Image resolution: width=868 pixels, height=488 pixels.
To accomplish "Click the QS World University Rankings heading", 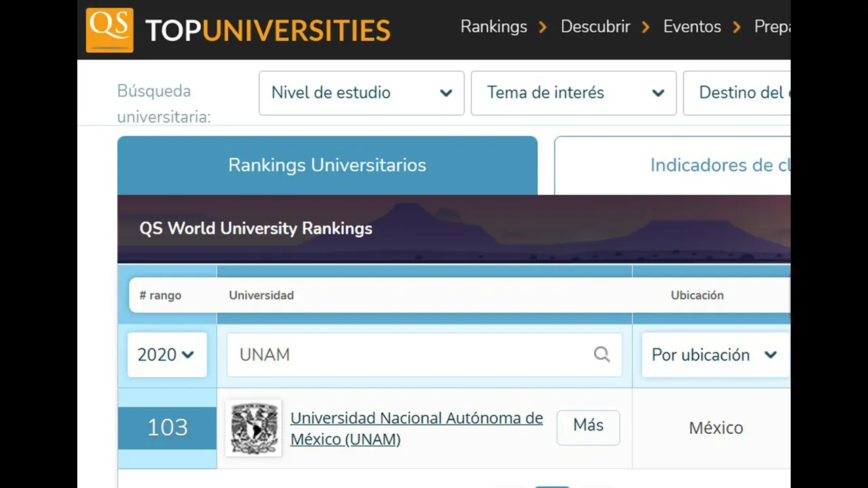I will click(256, 228).
